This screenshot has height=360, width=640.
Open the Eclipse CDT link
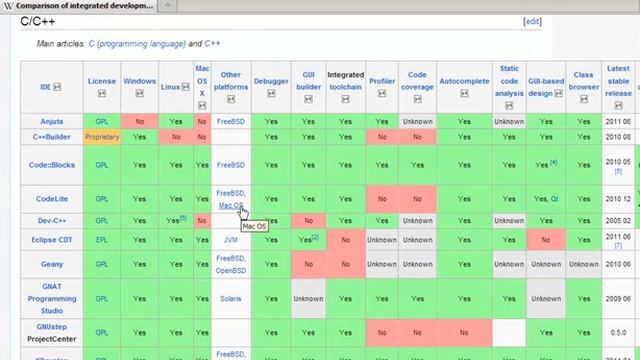click(52, 240)
